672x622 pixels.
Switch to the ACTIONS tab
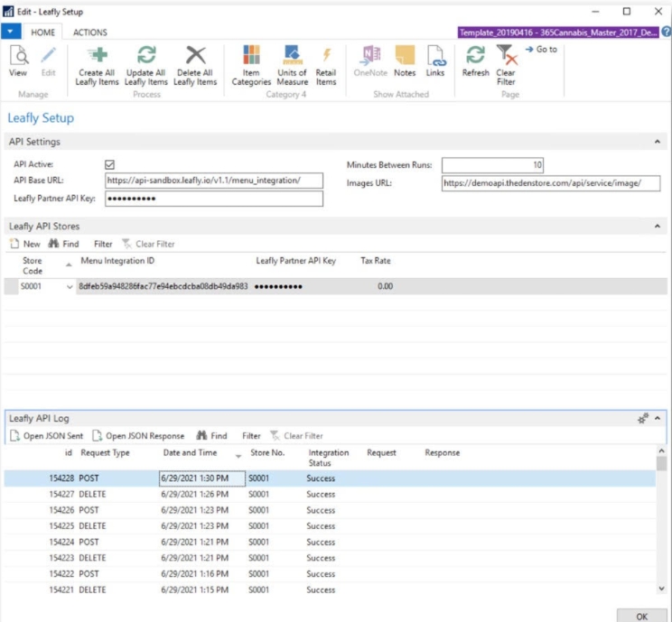click(90, 32)
